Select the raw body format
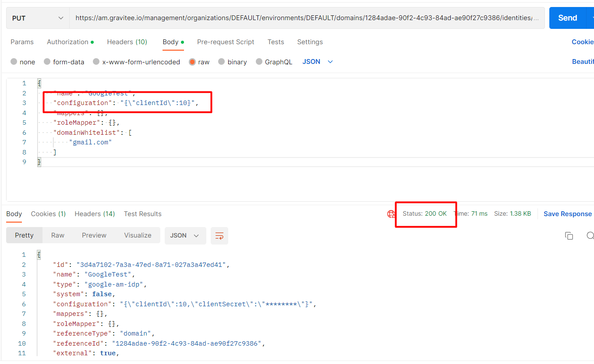 tap(199, 62)
